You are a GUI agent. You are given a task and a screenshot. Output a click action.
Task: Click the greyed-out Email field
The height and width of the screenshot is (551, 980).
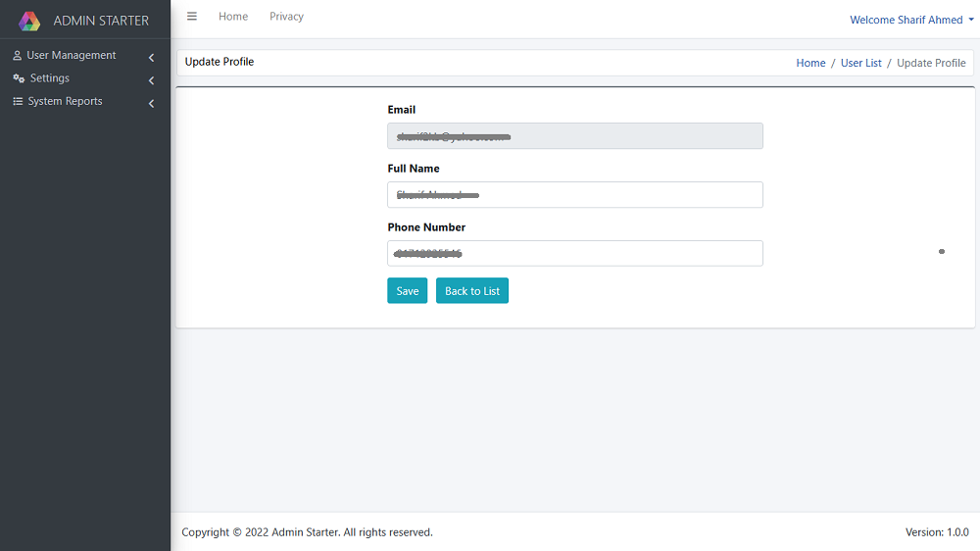pos(574,136)
